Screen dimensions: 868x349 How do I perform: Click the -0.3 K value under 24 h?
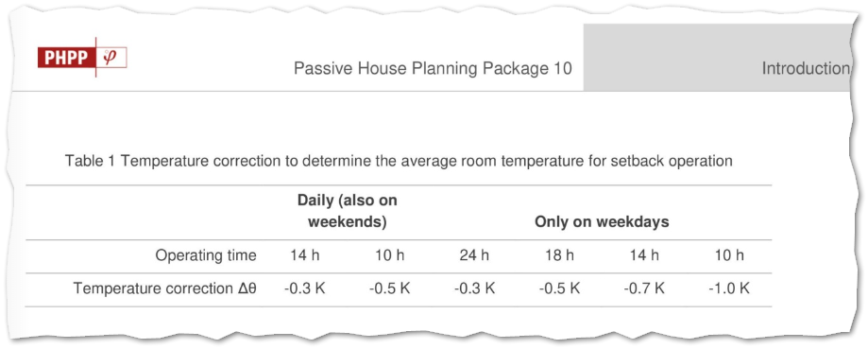point(474,288)
